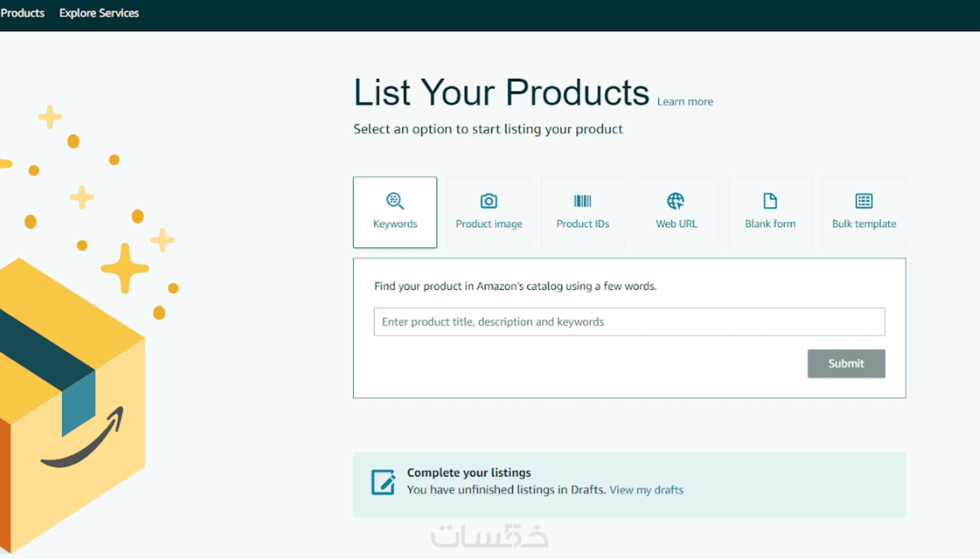
Task: Switch to the Product IDs tab
Action: click(x=582, y=224)
